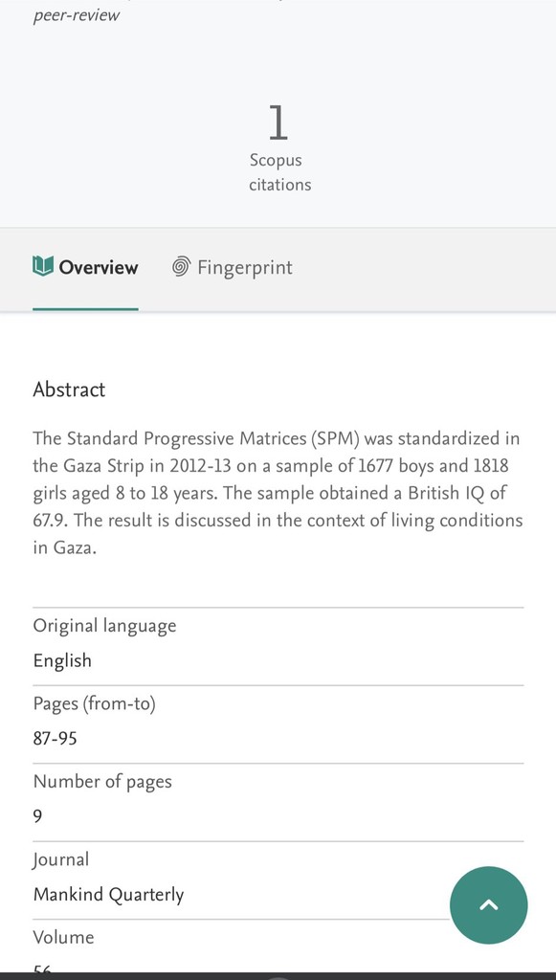
Task: Open the Fingerprint tab
Action: (x=232, y=268)
